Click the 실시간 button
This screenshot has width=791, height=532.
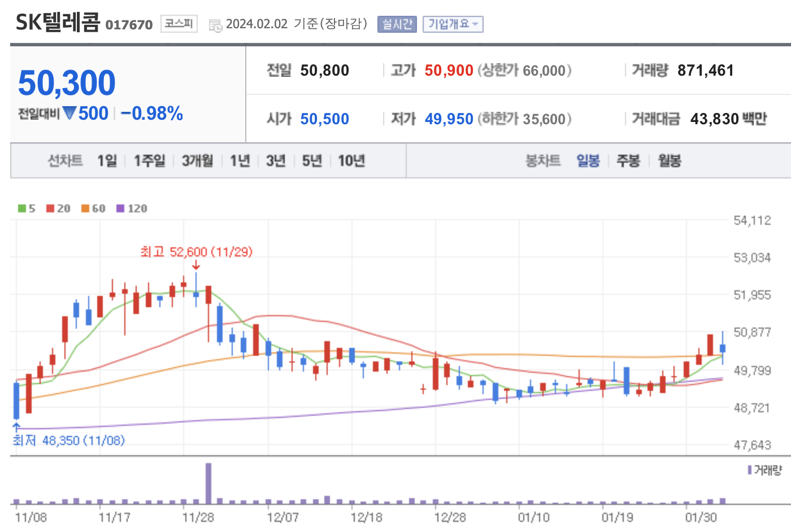tap(397, 24)
